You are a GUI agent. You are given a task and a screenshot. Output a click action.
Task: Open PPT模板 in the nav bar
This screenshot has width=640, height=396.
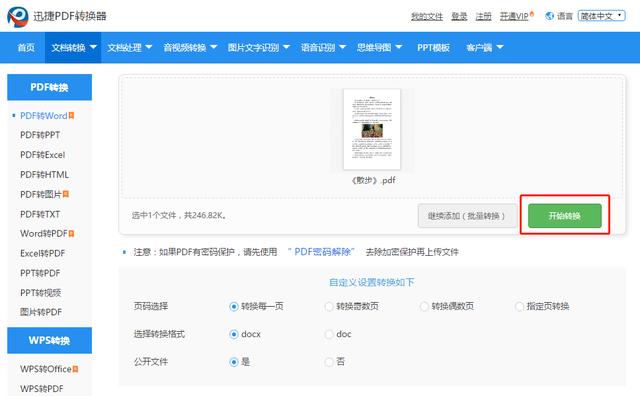point(433,47)
